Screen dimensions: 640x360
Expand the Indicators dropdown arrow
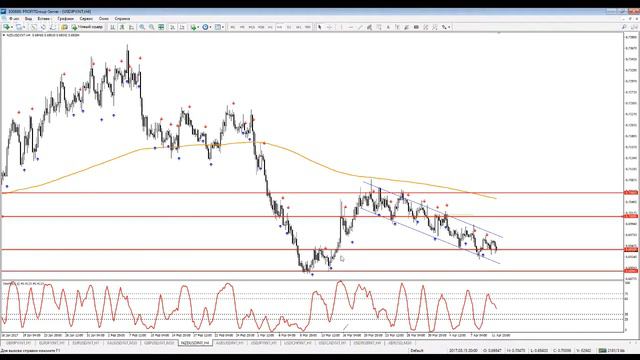point(198,27)
